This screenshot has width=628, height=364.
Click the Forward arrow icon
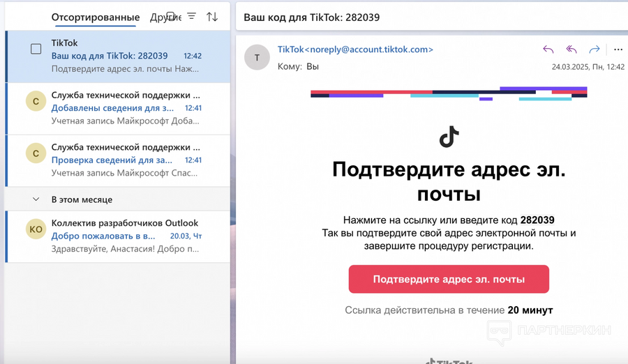tap(595, 50)
